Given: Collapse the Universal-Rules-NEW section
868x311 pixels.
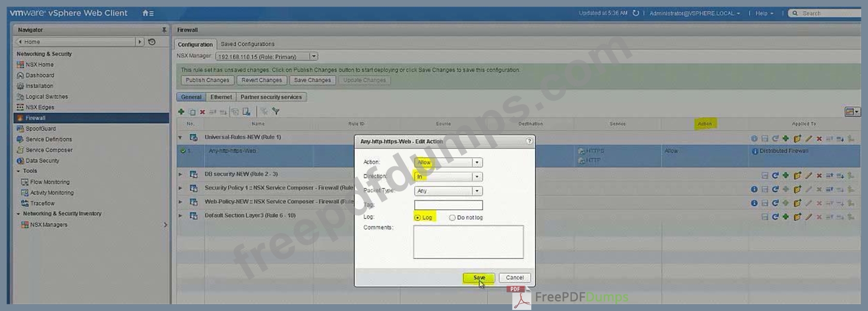Looking at the screenshot, I should [x=180, y=137].
